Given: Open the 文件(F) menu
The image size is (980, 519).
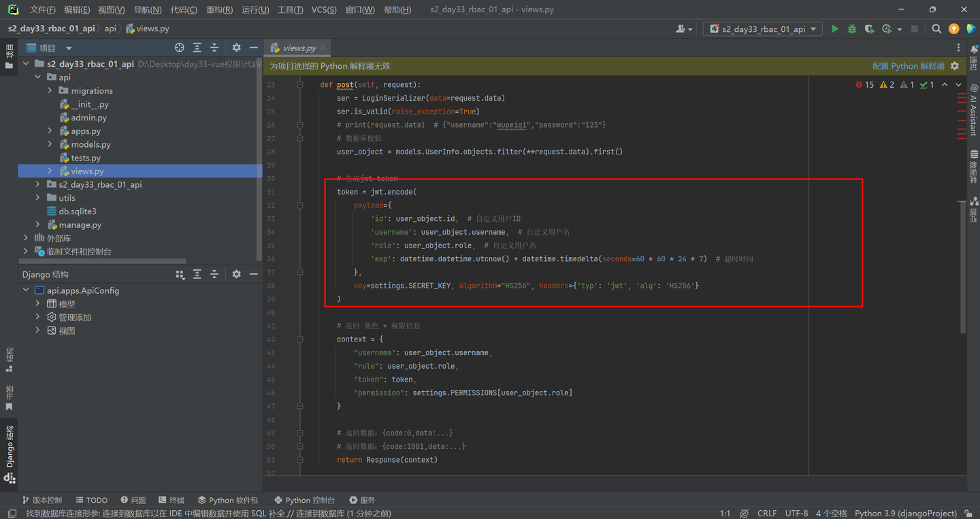Looking at the screenshot, I should [x=42, y=10].
